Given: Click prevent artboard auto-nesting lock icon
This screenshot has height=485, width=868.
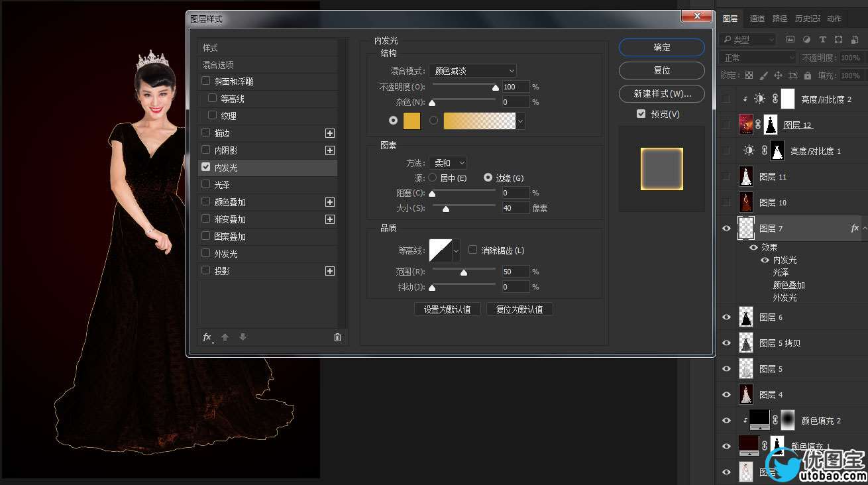Looking at the screenshot, I should 793,76.
